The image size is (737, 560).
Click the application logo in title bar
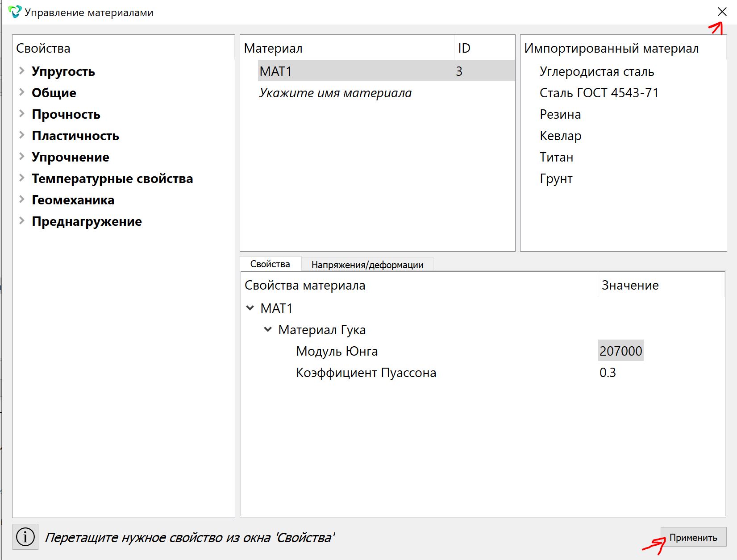(15, 12)
